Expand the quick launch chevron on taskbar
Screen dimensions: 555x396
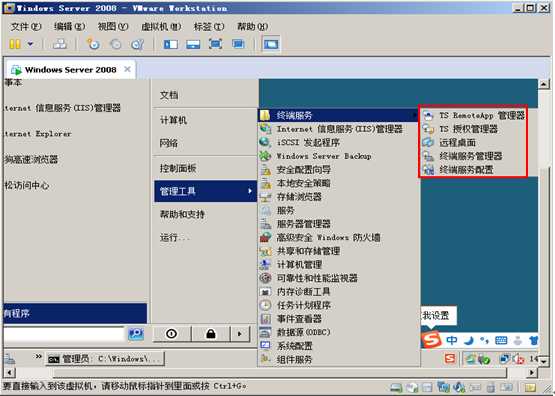tap(39, 356)
